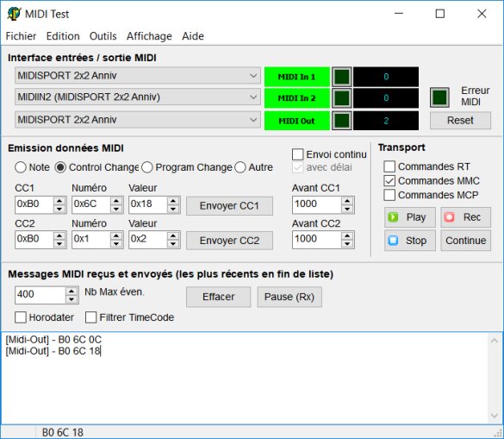Image resolution: width=504 pixels, height=439 pixels.
Task: Click the MIDI In 2 activity LED
Action: [x=341, y=97]
